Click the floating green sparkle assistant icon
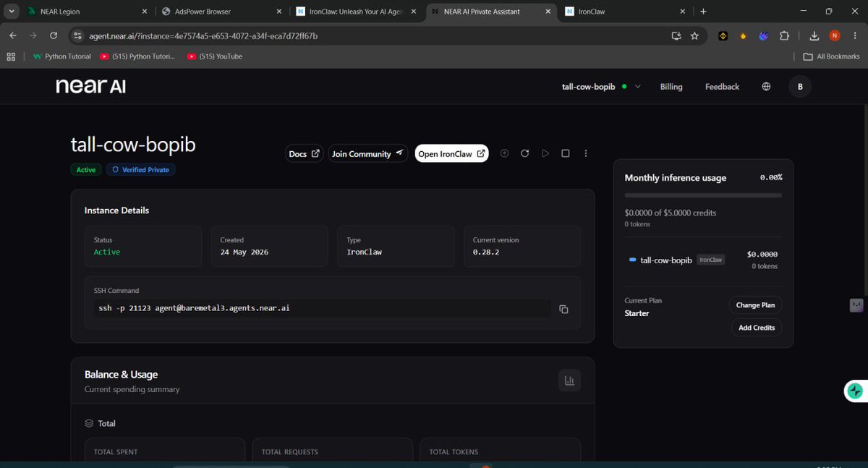 pos(855,391)
